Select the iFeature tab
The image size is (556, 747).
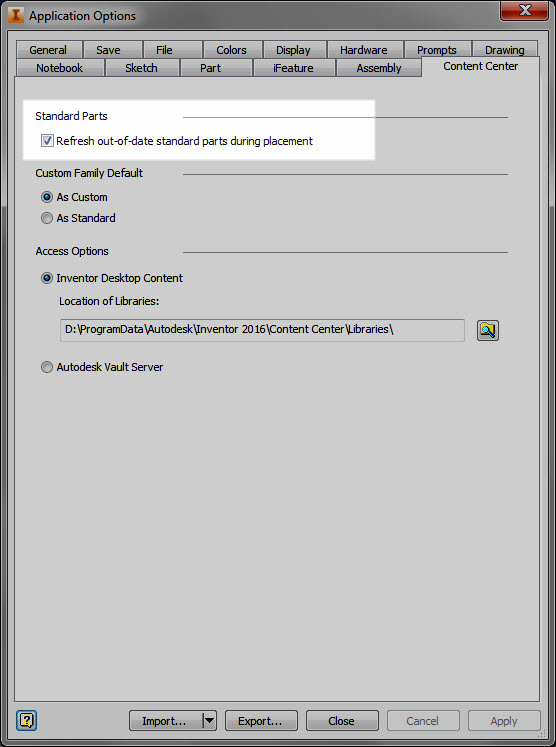(x=293, y=68)
